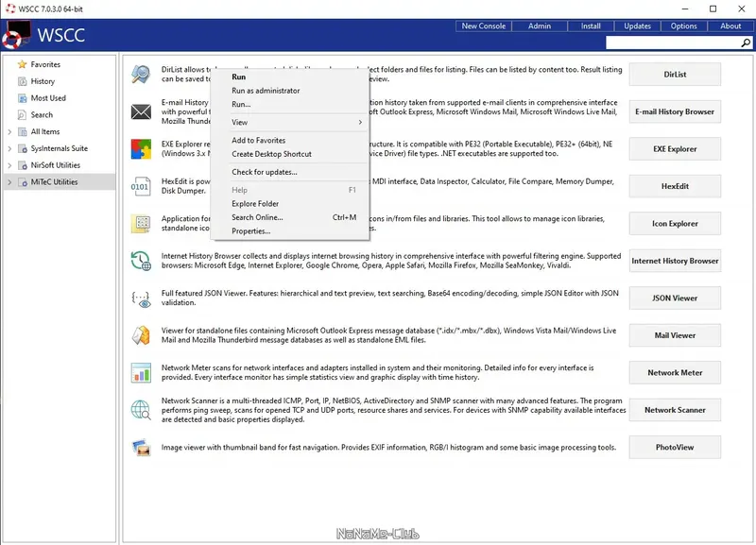
Task: Click the MiTeC Utilities folder icon
Action: pyautogui.click(x=22, y=182)
